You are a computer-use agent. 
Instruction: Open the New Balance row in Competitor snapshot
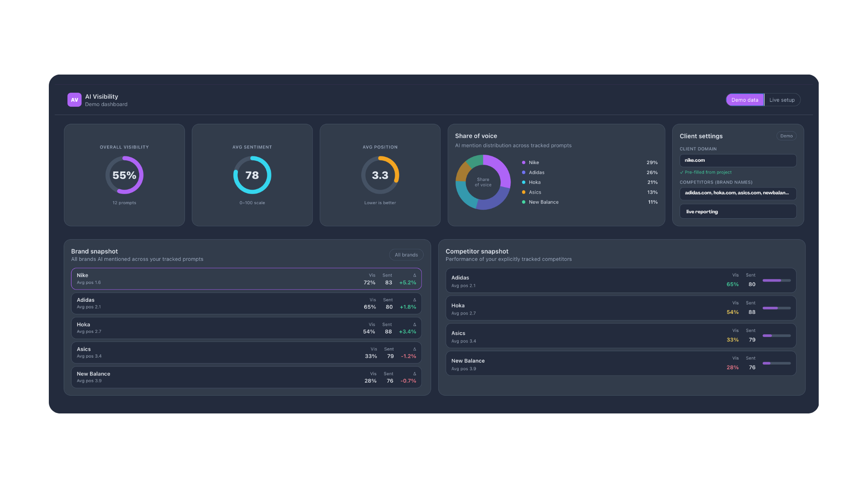tap(621, 363)
